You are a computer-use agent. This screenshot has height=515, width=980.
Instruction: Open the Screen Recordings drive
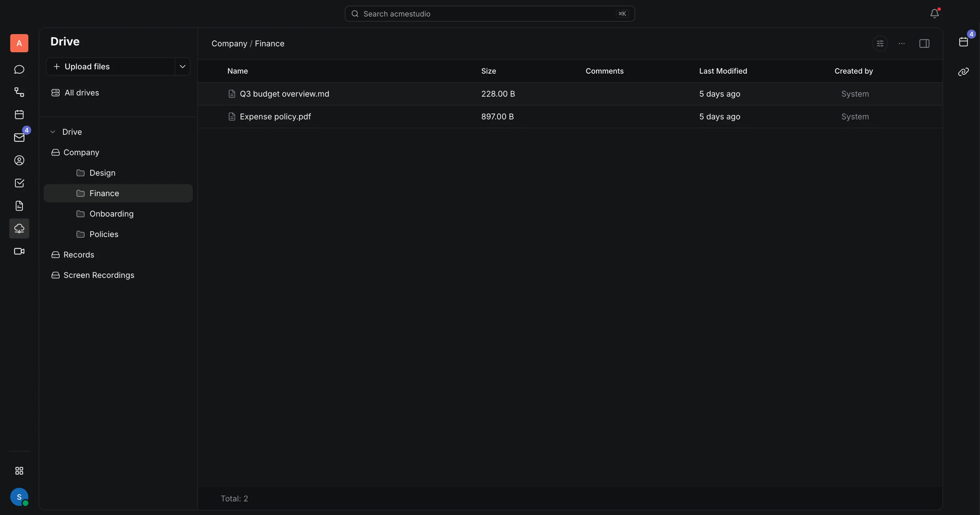click(x=118, y=275)
